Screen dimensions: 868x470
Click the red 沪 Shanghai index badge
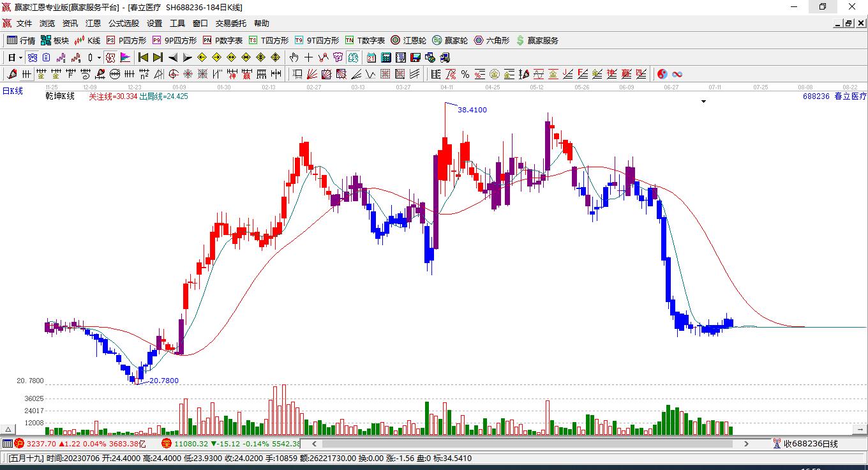19,443
